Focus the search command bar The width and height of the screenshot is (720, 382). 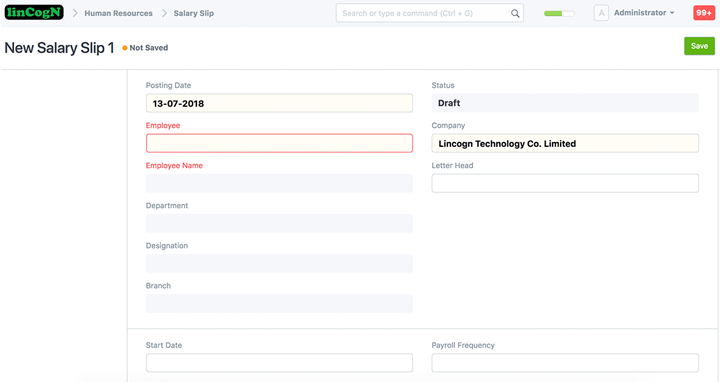429,13
